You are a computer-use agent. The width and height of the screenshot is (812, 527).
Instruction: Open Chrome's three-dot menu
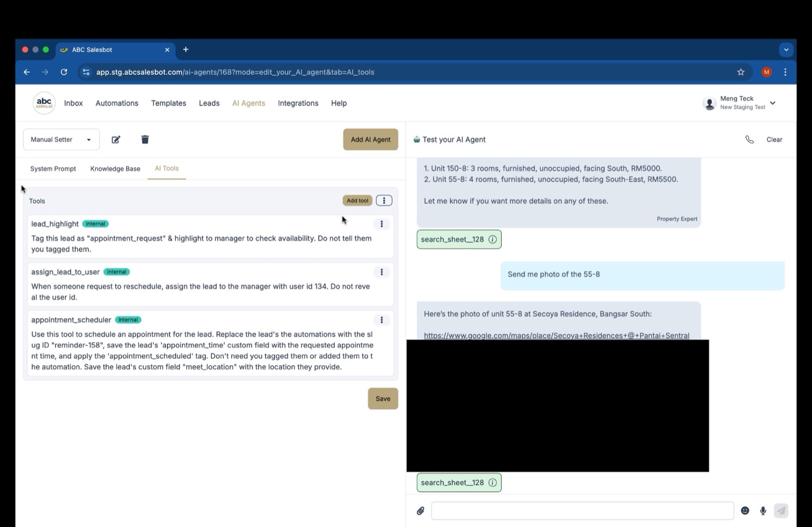[785, 72]
